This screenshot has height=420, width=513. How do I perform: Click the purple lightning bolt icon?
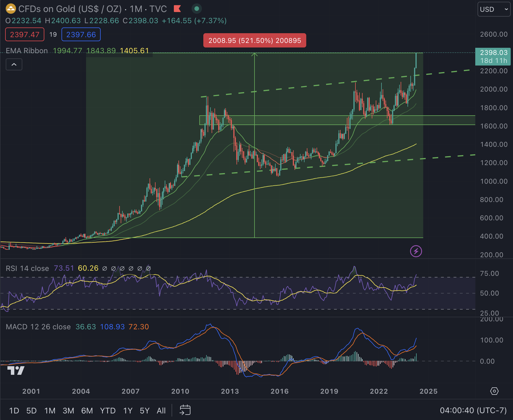[x=416, y=251]
